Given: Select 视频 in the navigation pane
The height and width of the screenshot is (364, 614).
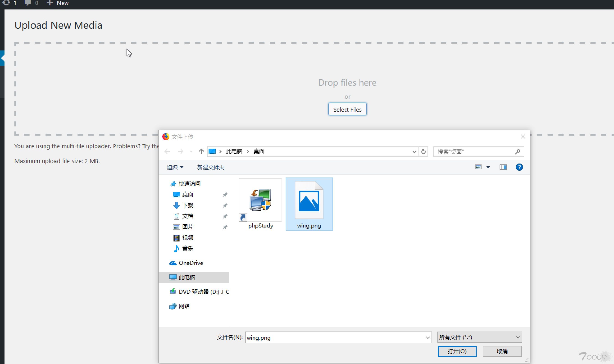Looking at the screenshot, I should pyautogui.click(x=188, y=238).
